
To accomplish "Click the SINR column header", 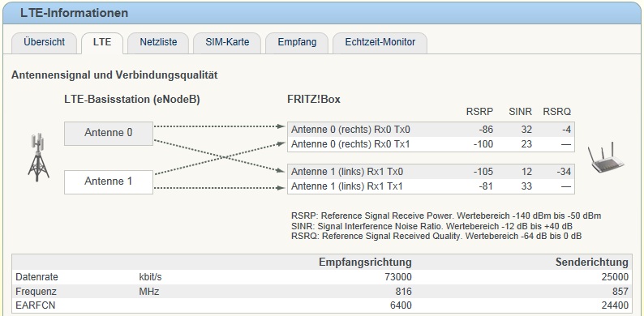I will click(520, 112).
